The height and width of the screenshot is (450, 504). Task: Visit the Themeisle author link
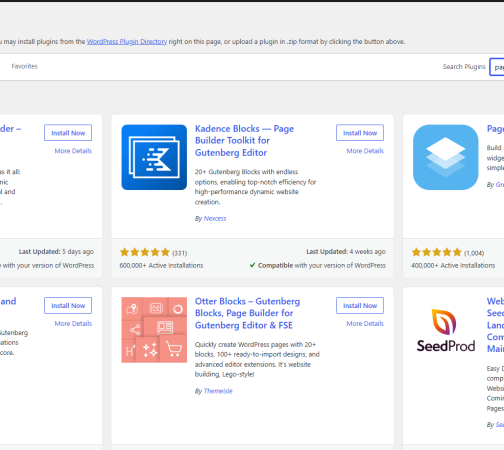[218, 391]
